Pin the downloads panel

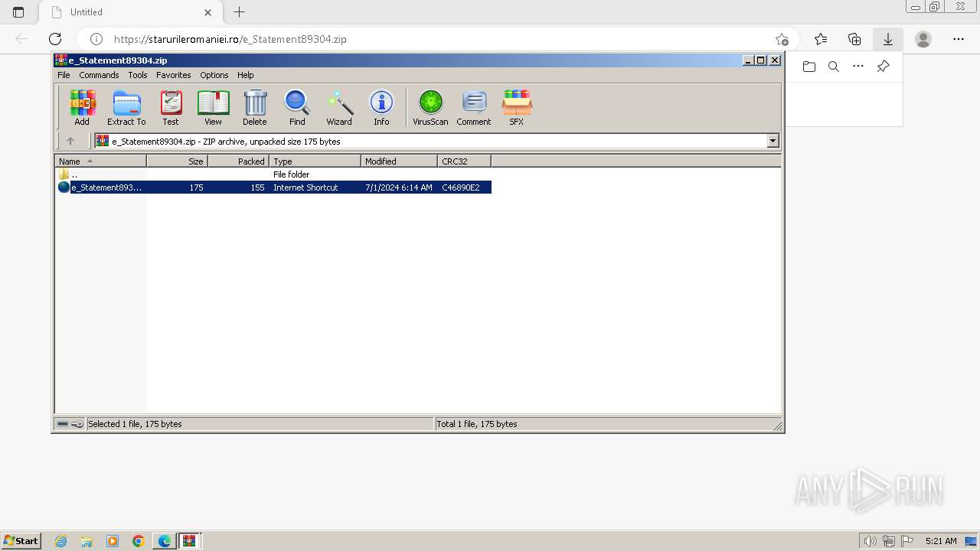click(x=883, y=67)
